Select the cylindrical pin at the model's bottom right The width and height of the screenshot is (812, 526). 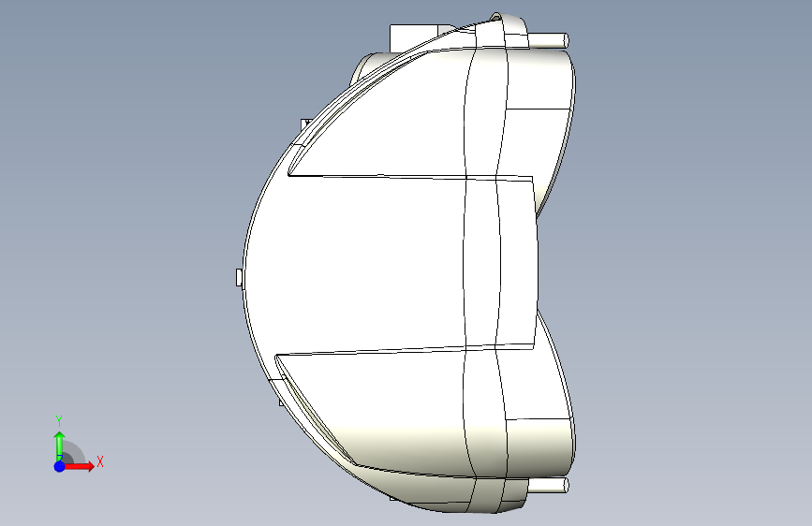(549, 485)
